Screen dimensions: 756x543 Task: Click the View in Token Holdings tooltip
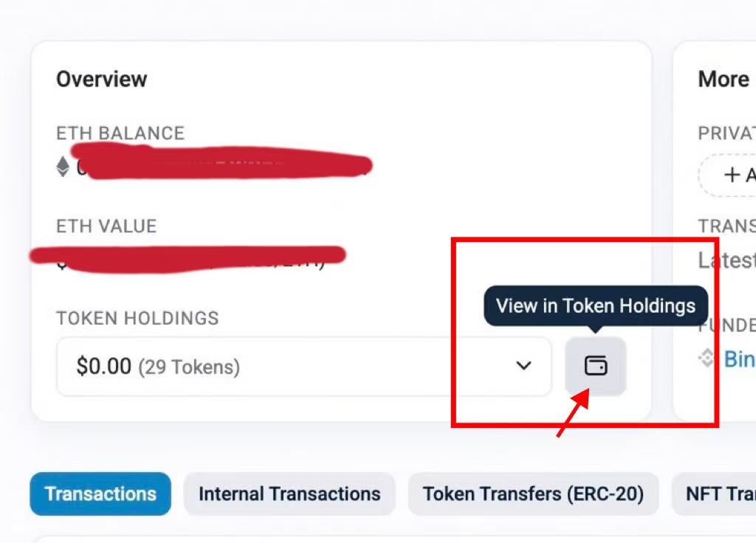[596, 306]
